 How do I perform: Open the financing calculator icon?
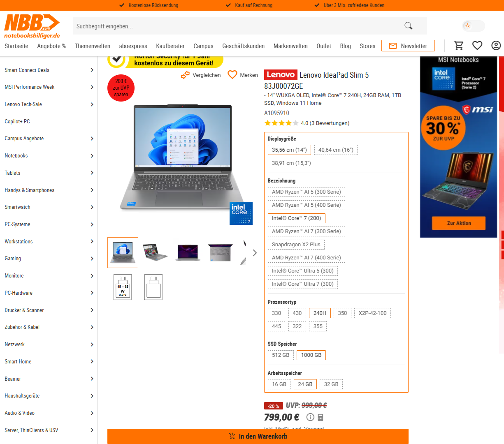321,417
